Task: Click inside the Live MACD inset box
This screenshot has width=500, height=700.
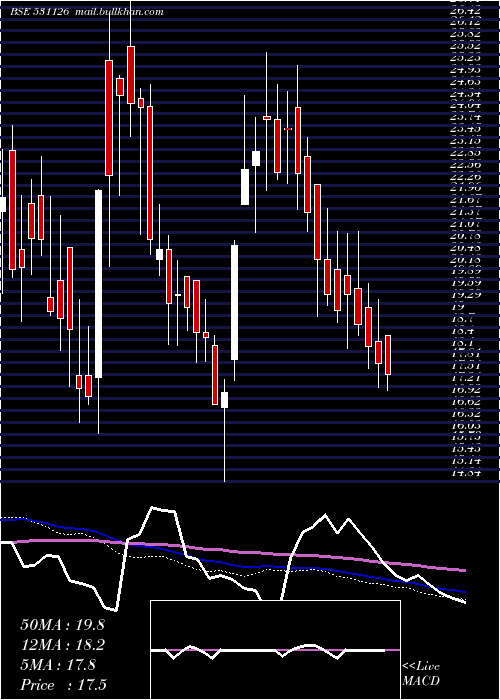Action: pyautogui.click(x=275, y=650)
